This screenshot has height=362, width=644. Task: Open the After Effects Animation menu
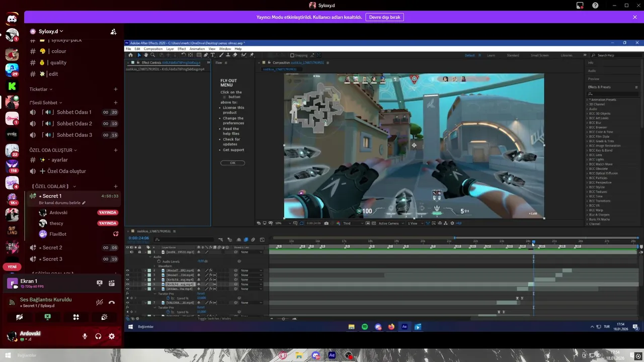tap(197, 49)
